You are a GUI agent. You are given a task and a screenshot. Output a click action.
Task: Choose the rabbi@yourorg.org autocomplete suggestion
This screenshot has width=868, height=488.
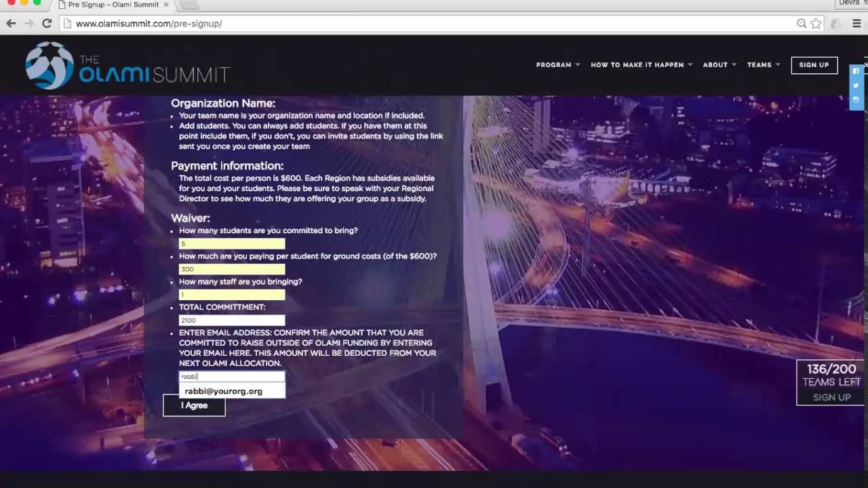click(232, 391)
